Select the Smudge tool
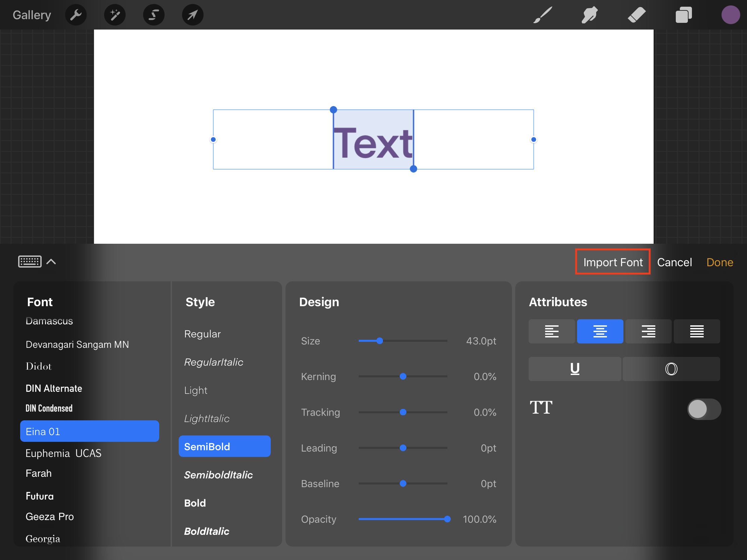This screenshot has height=560, width=747. 589,15
